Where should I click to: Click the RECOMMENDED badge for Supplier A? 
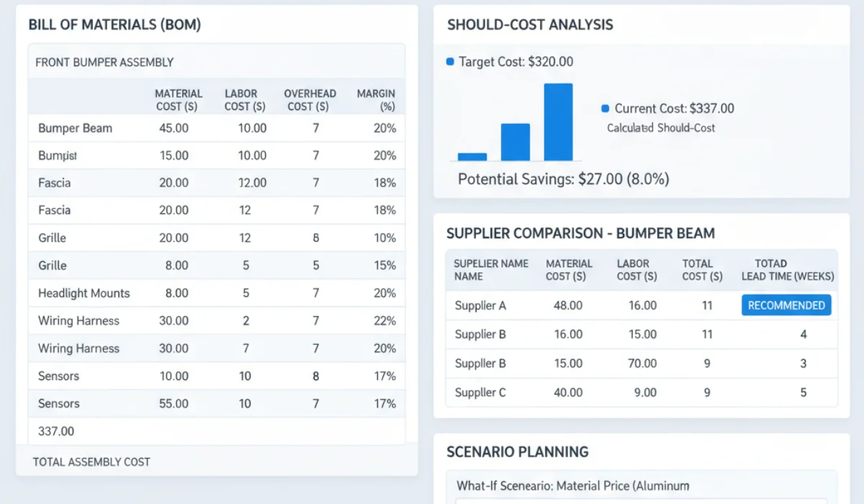pos(786,305)
